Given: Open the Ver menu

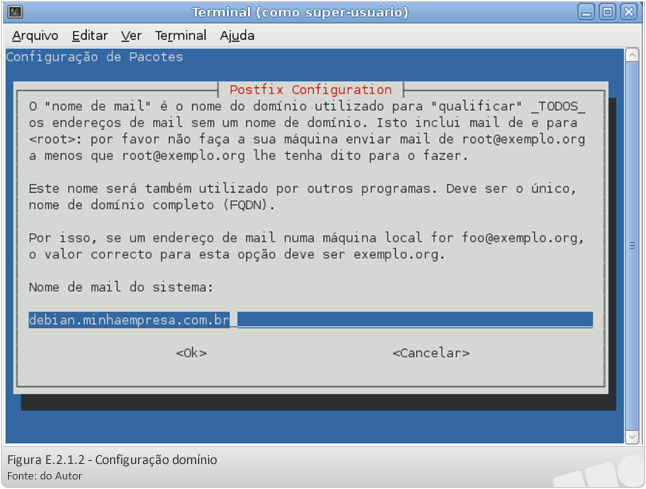Looking at the screenshot, I should [131, 36].
